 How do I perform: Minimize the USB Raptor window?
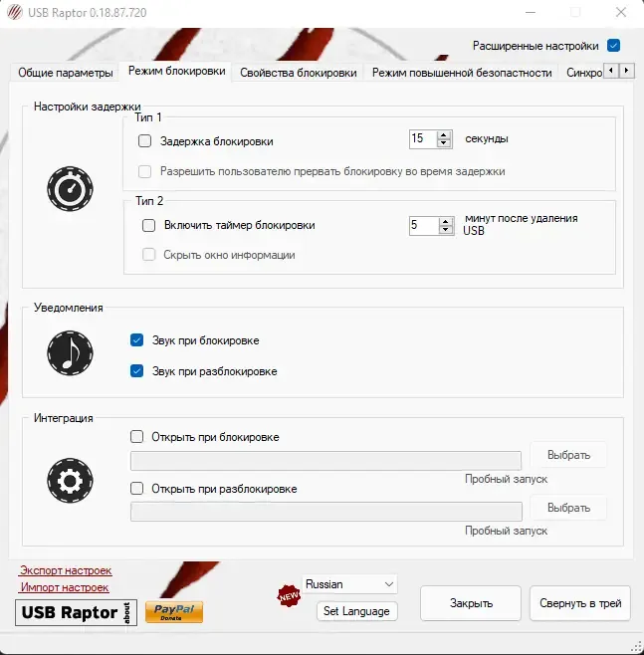coord(531,13)
